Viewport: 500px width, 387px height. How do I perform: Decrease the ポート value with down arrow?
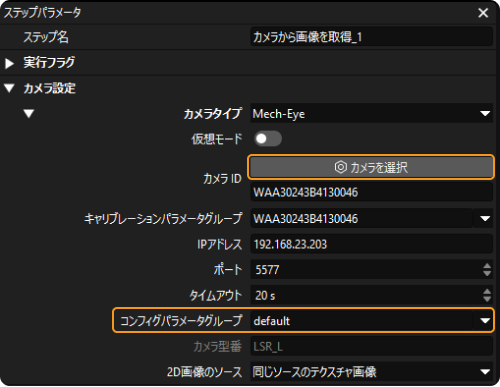pos(487,273)
